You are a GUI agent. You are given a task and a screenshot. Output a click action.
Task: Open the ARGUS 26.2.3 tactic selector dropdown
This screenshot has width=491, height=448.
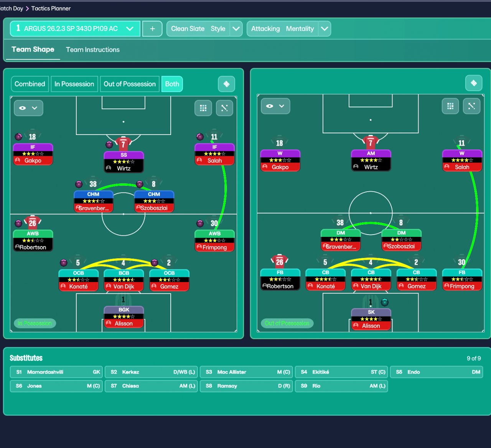pyautogui.click(x=75, y=29)
